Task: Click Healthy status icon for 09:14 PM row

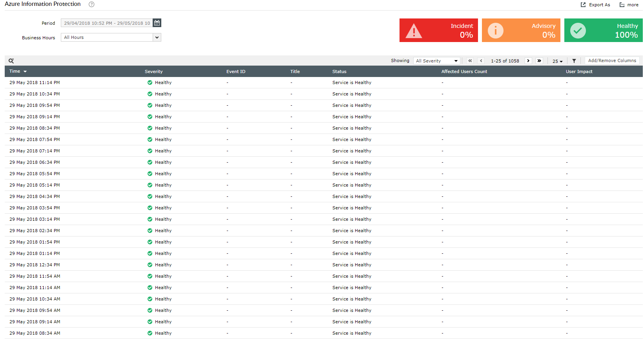Action: pos(150,117)
